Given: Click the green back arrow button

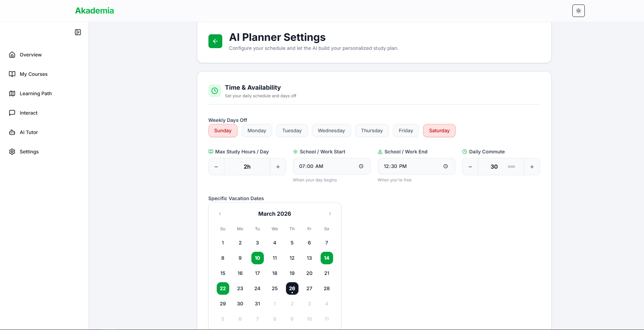Looking at the screenshot, I should (215, 41).
